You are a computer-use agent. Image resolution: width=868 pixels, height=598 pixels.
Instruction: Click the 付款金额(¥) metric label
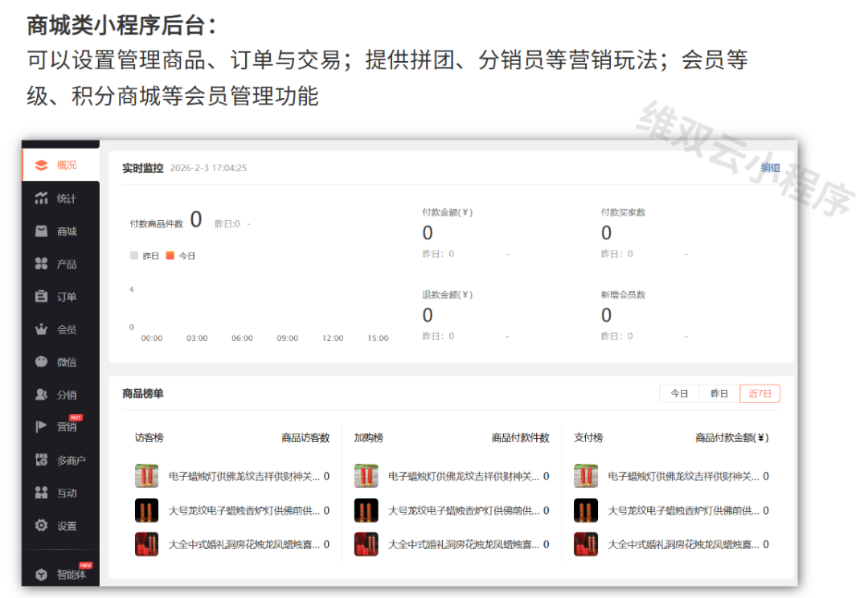(x=448, y=212)
